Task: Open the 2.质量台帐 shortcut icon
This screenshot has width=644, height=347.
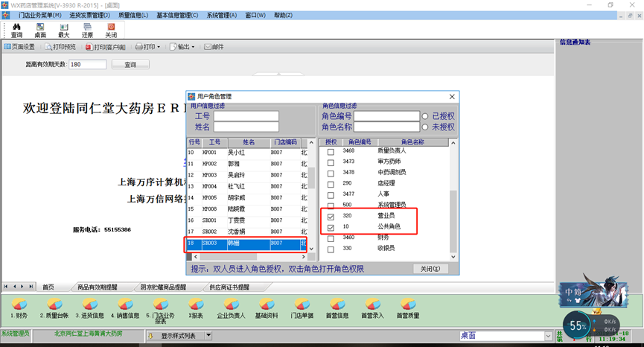Action: click(x=54, y=308)
